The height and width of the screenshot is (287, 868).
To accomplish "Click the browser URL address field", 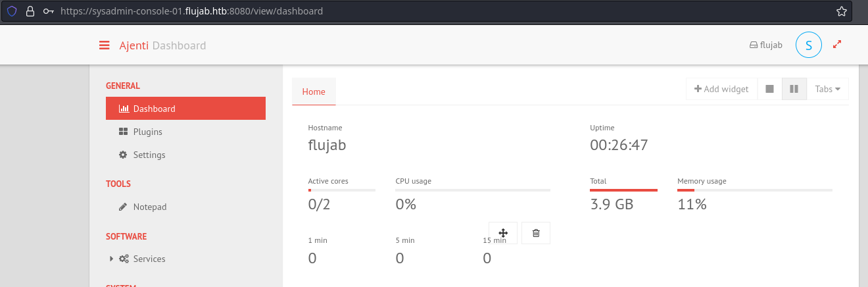I will click(x=395, y=11).
